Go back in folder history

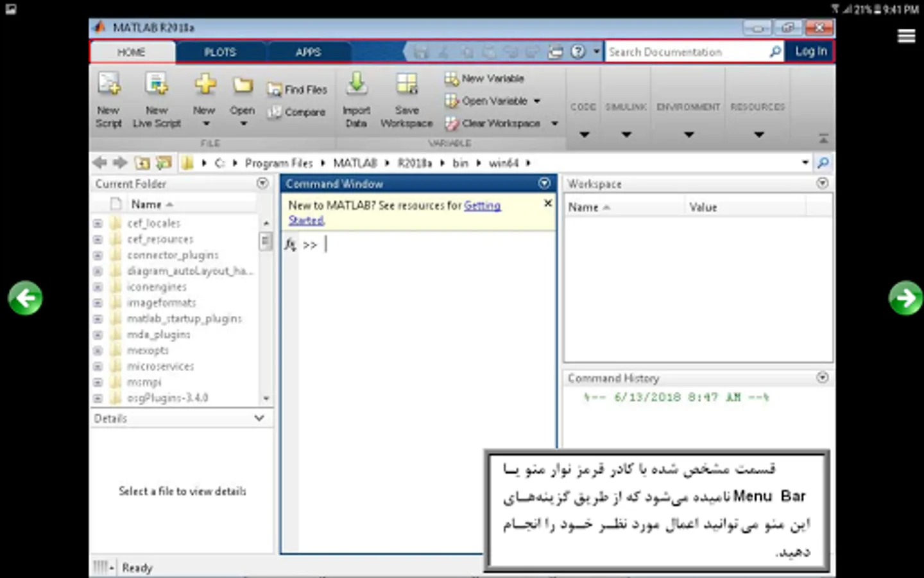[x=99, y=163]
